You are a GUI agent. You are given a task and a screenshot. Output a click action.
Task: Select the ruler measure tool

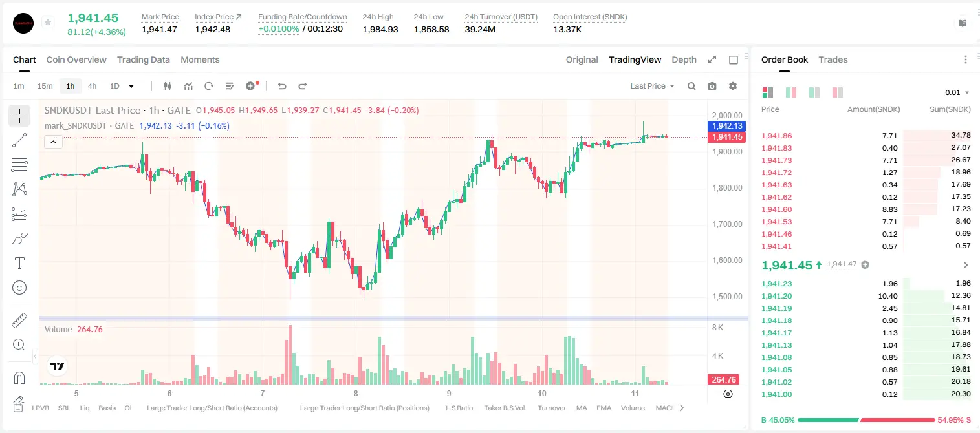tap(19, 321)
